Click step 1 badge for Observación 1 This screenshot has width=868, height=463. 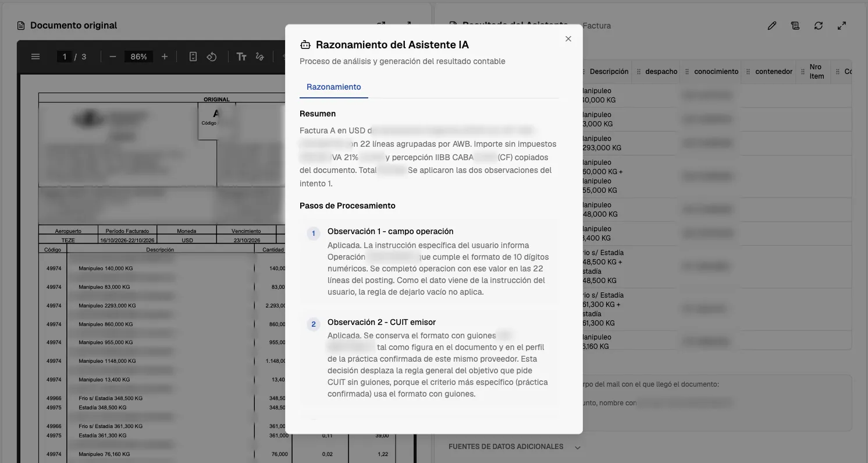(x=313, y=234)
